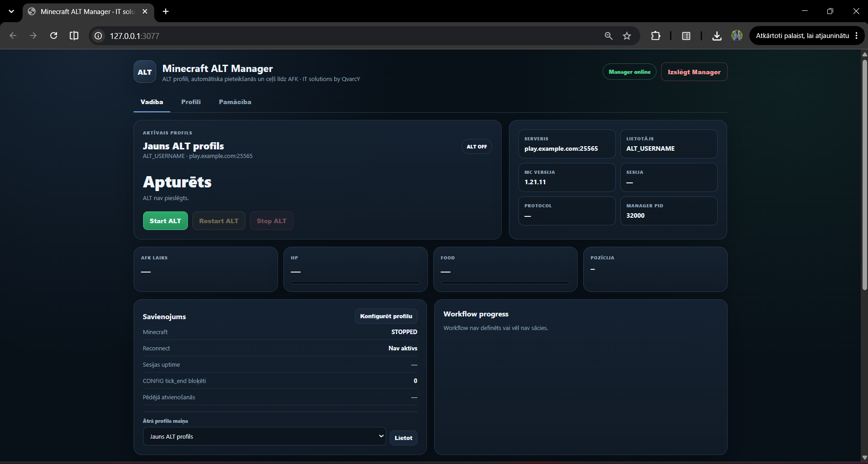This screenshot has height=464, width=868.
Task: Close the Minecraft ALT Manager tab
Action: click(x=145, y=11)
